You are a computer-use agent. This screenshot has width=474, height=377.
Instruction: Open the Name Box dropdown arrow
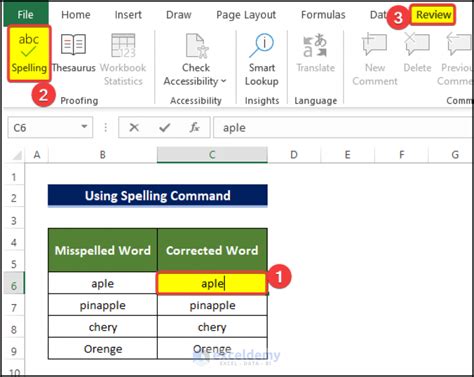coord(84,127)
